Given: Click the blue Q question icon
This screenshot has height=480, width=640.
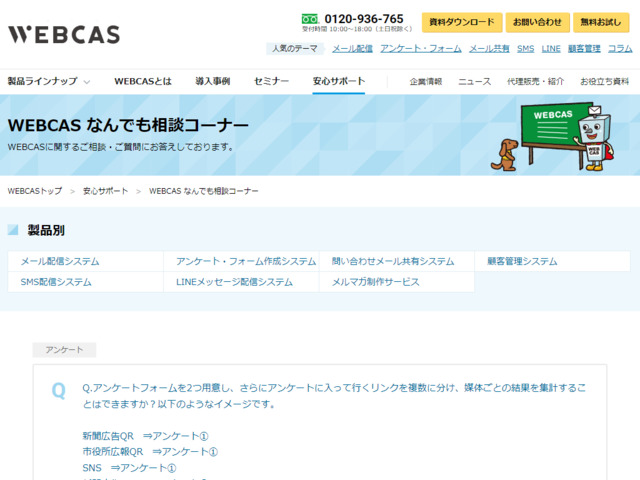Looking at the screenshot, I should point(58,391).
